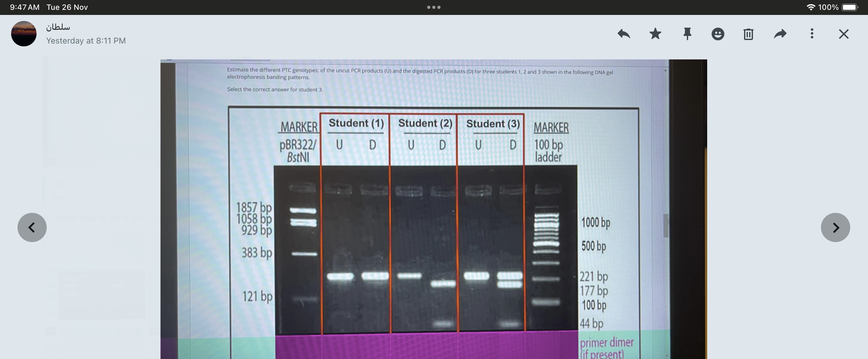Tap the gel electrophoresis photo
This screenshot has height=359, width=868.
(x=434, y=209)
